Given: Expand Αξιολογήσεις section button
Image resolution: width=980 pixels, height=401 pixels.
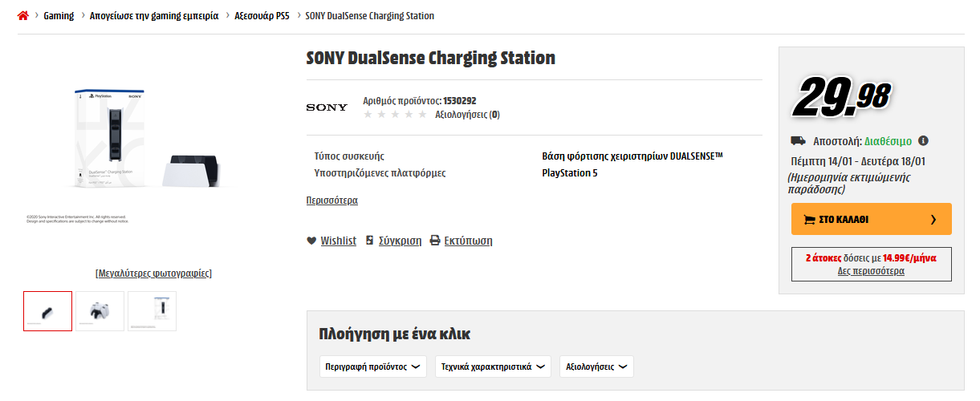Looking at the screenshot, I should pyautogui.click(x=596, y=367).
